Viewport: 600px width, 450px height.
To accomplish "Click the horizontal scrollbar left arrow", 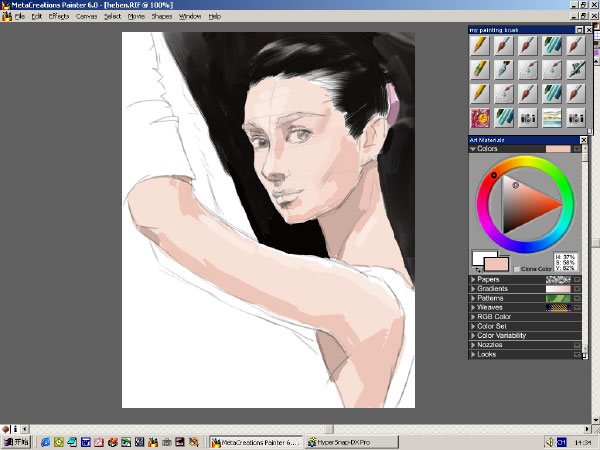I will [x=25, y=429].
